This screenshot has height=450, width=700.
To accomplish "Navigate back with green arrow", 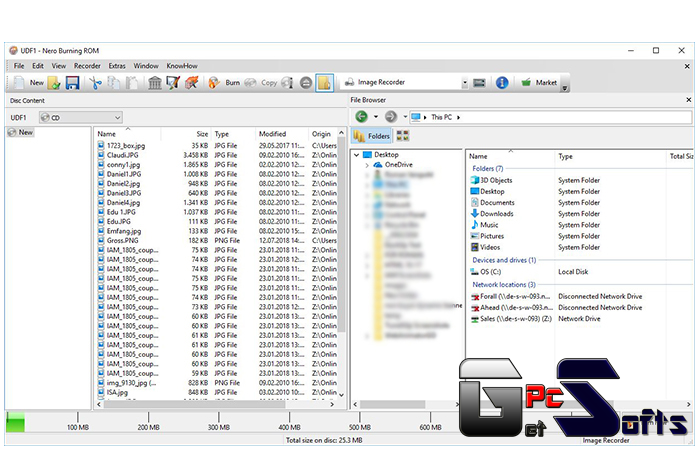I will (x=362, y=117).
